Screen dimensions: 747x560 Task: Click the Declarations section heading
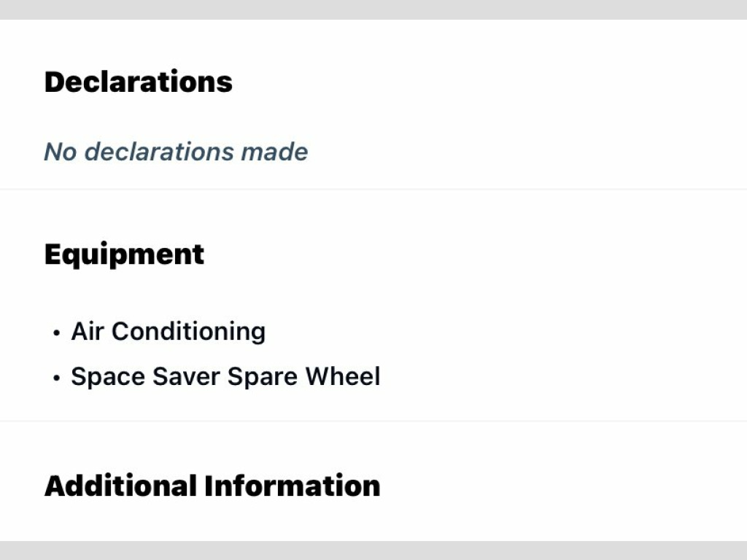point(139,82)
